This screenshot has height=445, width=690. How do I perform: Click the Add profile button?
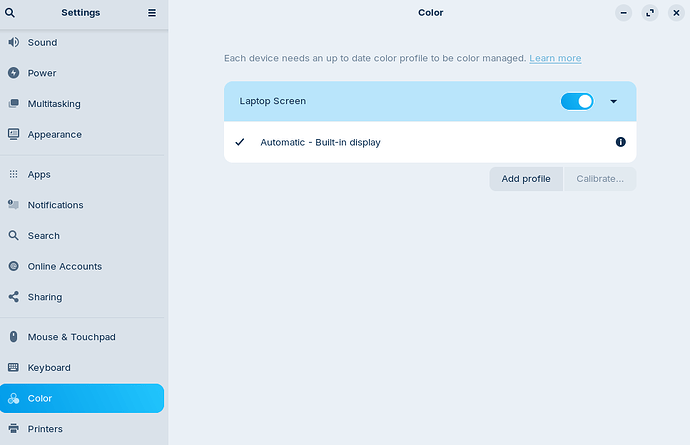coord(526,179)
